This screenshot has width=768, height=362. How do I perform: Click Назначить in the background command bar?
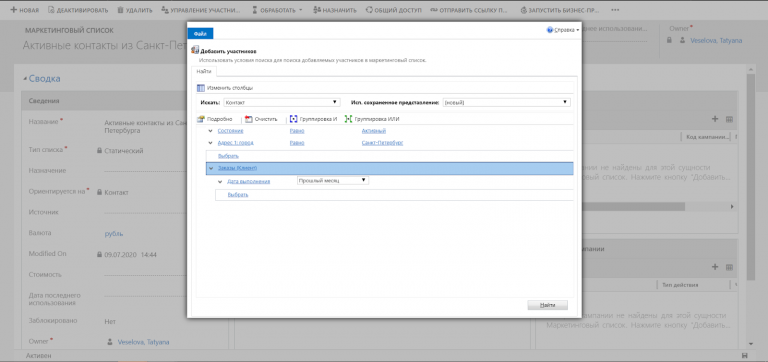[x=335, y=10]
